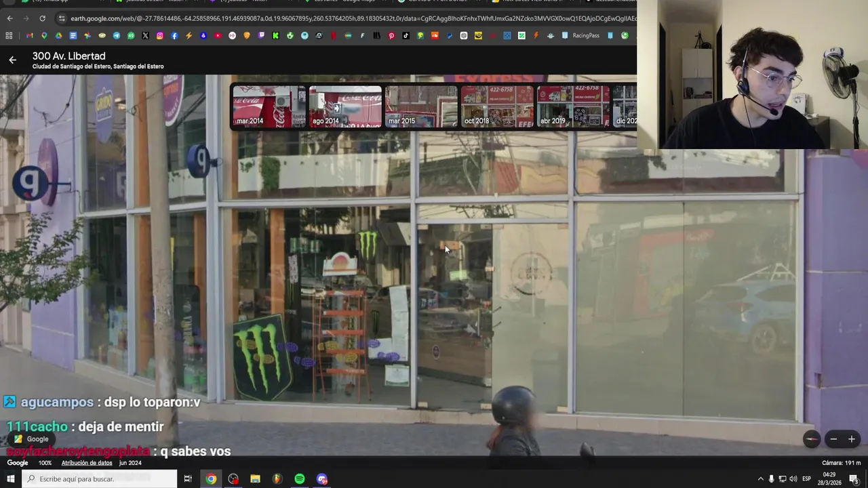This screenshot has width=868, height=488.
Task: Click Chrome's forward navigation arrow
Action: point(26,18)
